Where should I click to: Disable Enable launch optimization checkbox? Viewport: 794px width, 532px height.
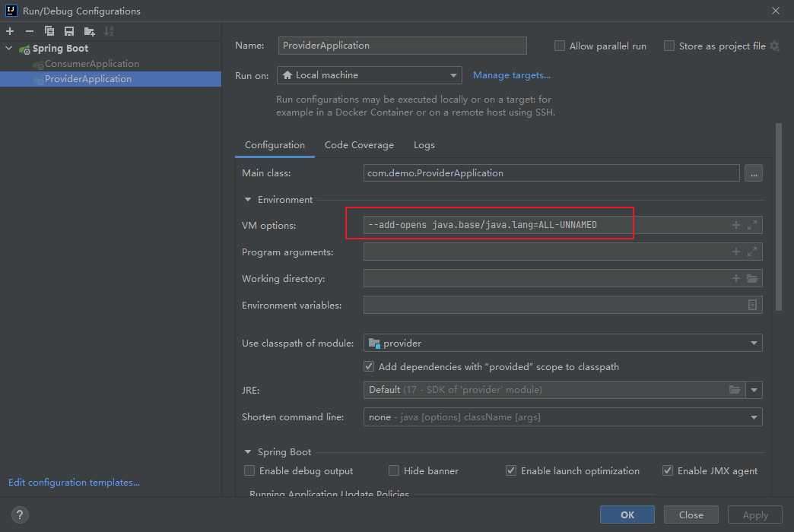coord(511,470)
